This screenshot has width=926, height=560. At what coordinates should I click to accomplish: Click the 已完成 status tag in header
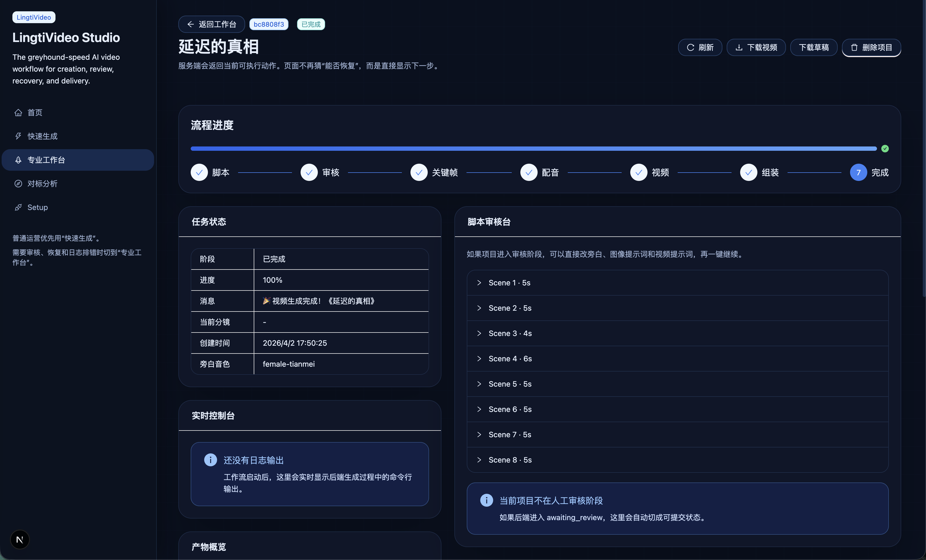(311, 24)
